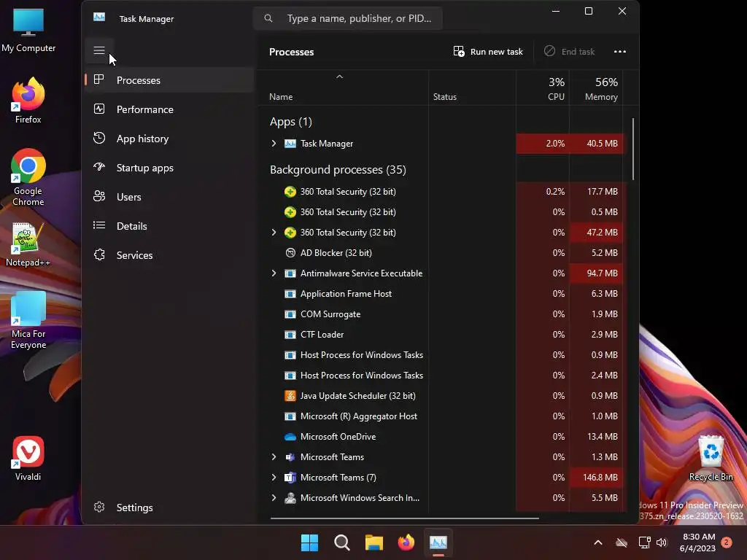Click the End task button
747x560 pixels.
pyautogui.click(x=570, y=52)
